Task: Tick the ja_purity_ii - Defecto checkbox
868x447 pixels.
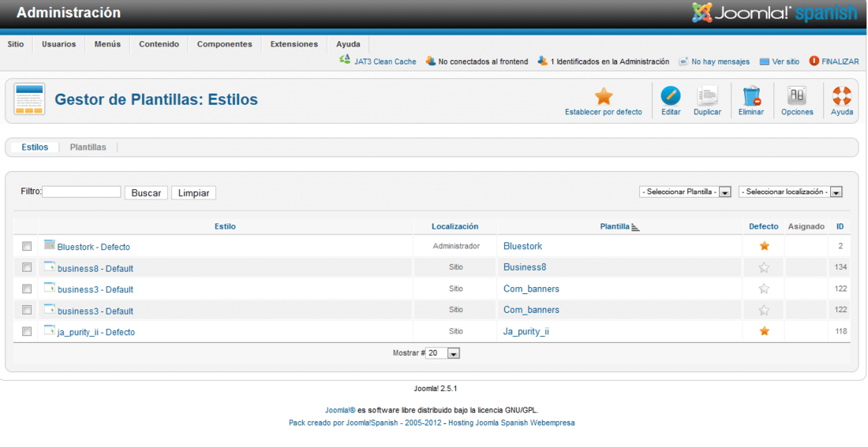Action: [x=27, y=331]
